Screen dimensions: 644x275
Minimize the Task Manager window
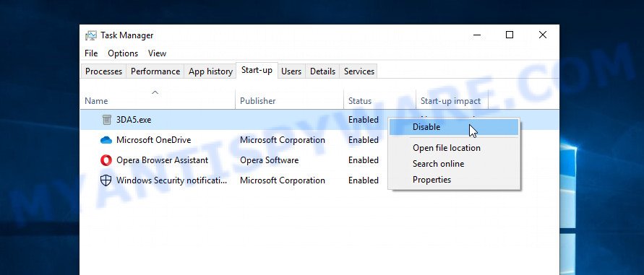476,35
